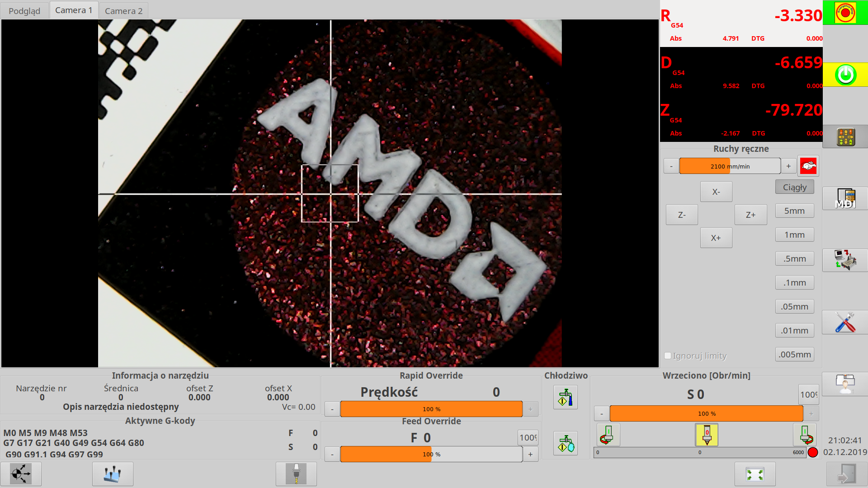This screenshot has height=488, width=868.
Task: Click the spindle override 100% bar
Action: [706, 414]
